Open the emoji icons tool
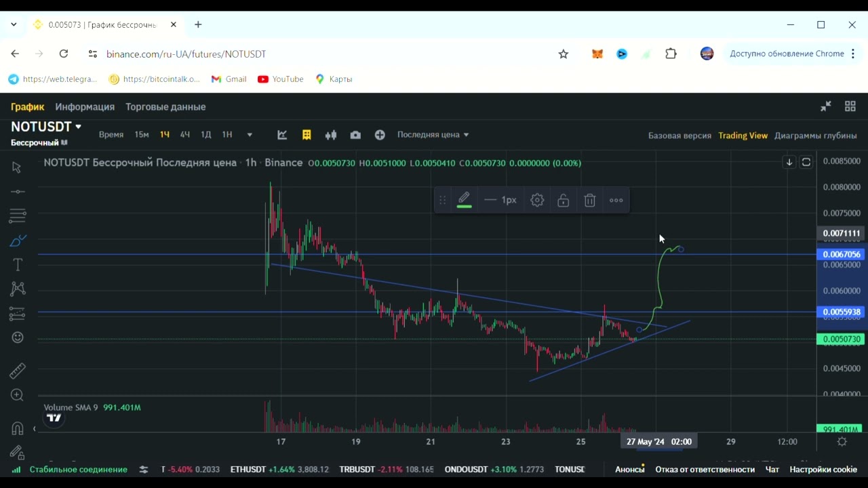The width and height of the screenshot is (868, 488). [x=18, y=338]
